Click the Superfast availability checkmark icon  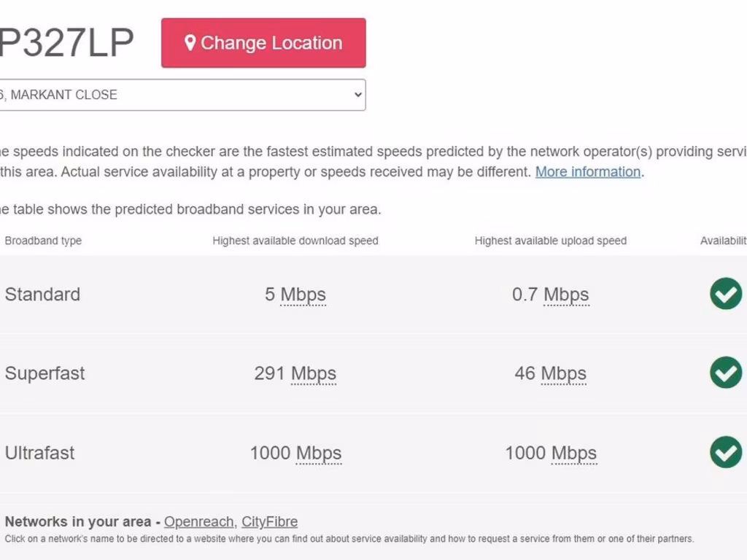[x=726, y=373]
